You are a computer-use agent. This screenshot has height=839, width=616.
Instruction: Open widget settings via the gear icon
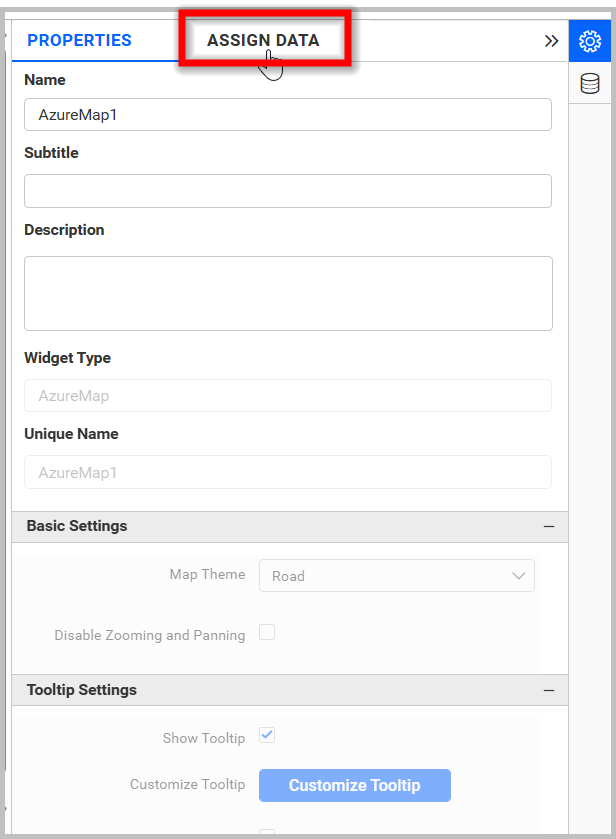[590, 41]
